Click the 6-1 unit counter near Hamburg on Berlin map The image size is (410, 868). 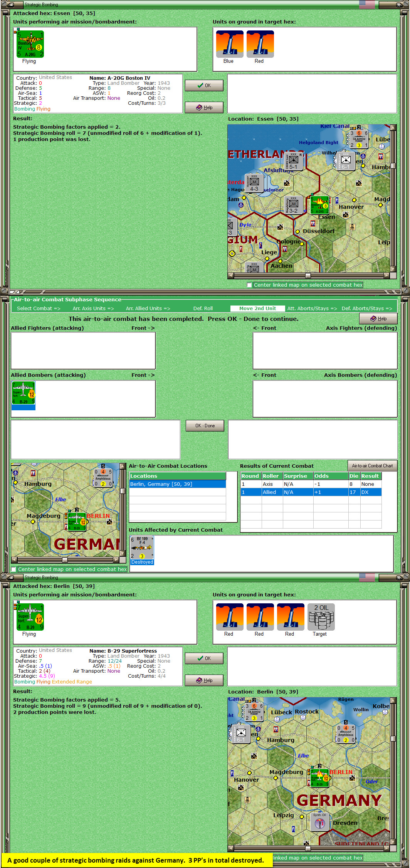click(x=241, y=734)
